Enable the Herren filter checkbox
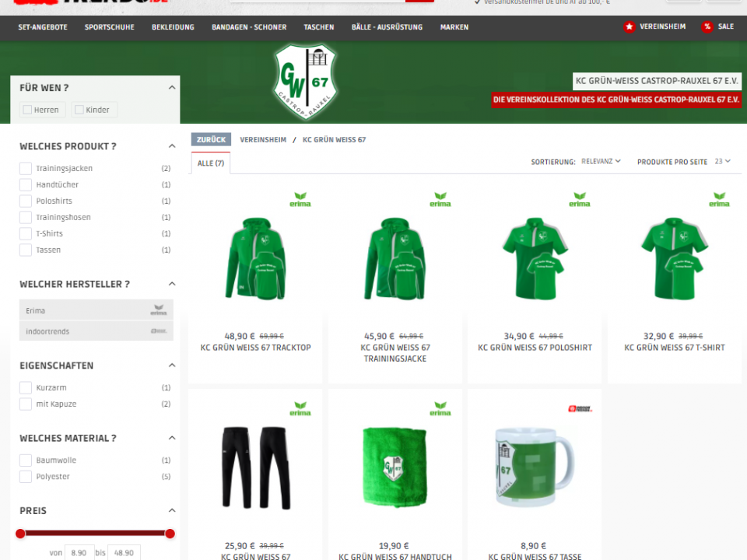 (x=28, y=110)
